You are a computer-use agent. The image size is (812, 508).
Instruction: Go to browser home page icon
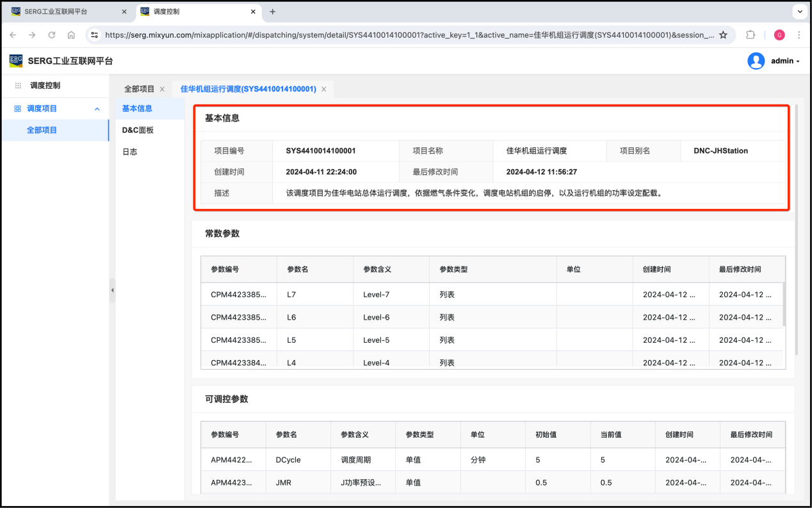point(71,35)
